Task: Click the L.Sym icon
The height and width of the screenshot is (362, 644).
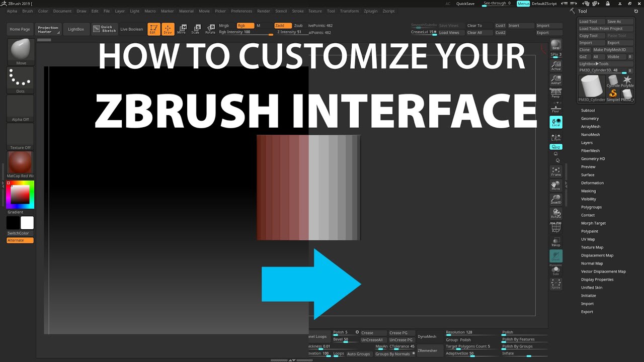Action: pyautogui.click(x=556, y=137)
